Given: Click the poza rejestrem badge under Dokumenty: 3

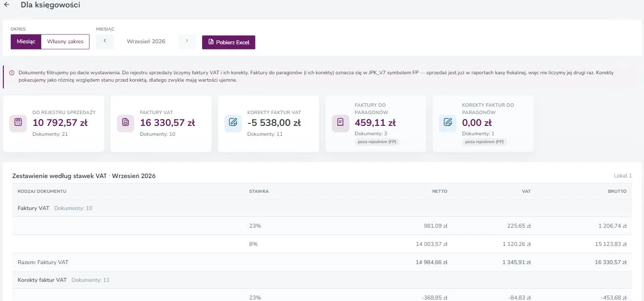Looking at the screenshot, I should click(x=378, y=142).
